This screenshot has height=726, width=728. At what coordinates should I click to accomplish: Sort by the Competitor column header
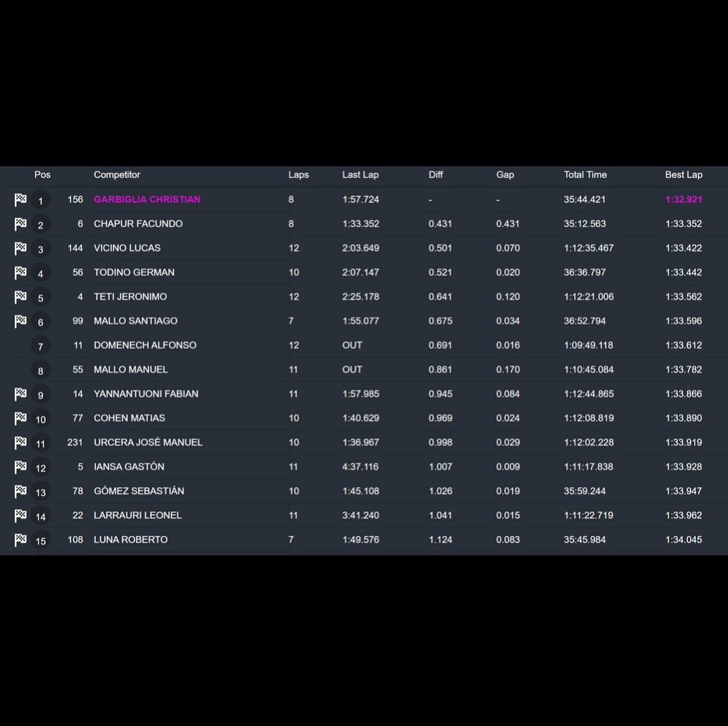[117, 175]
